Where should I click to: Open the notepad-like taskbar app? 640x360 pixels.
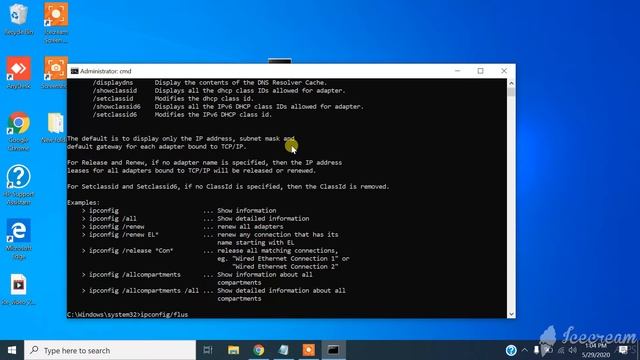pos(284,350)
